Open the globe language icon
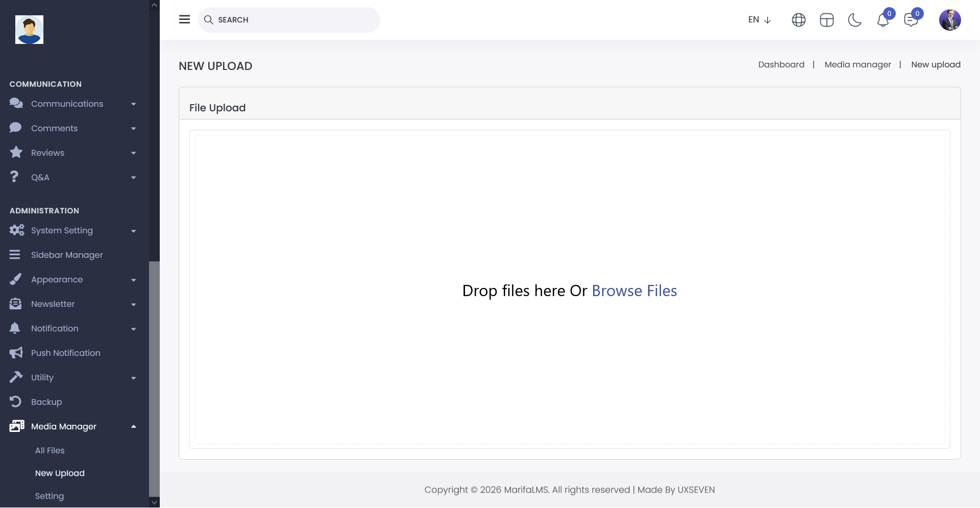Viewport: 980px width, 508px height. point(798,20)
